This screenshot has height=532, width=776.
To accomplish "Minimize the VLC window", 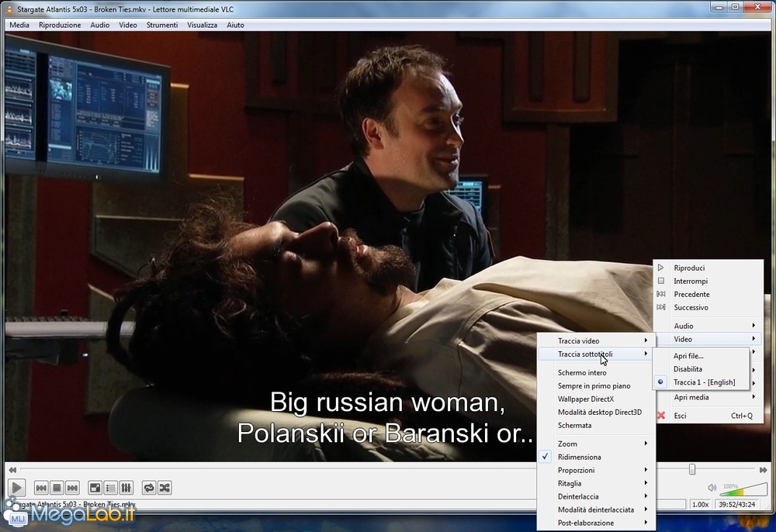I will (719, 7).
